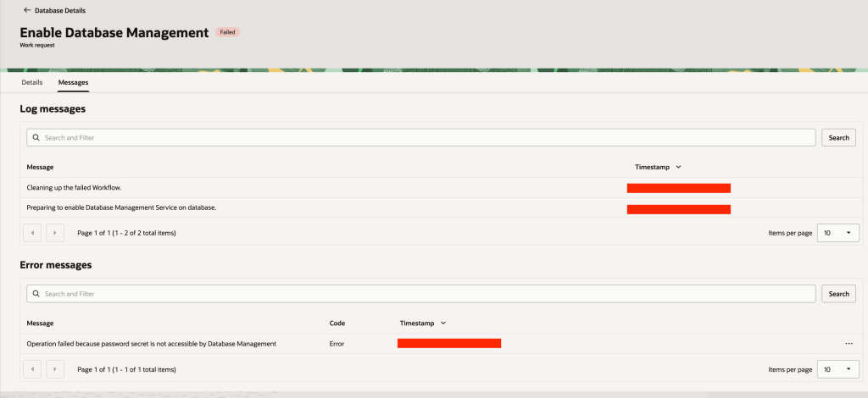Go to previous page in Error messages
Image resolution: width=868 pixels, height=398 pixels.
[31, 369]
